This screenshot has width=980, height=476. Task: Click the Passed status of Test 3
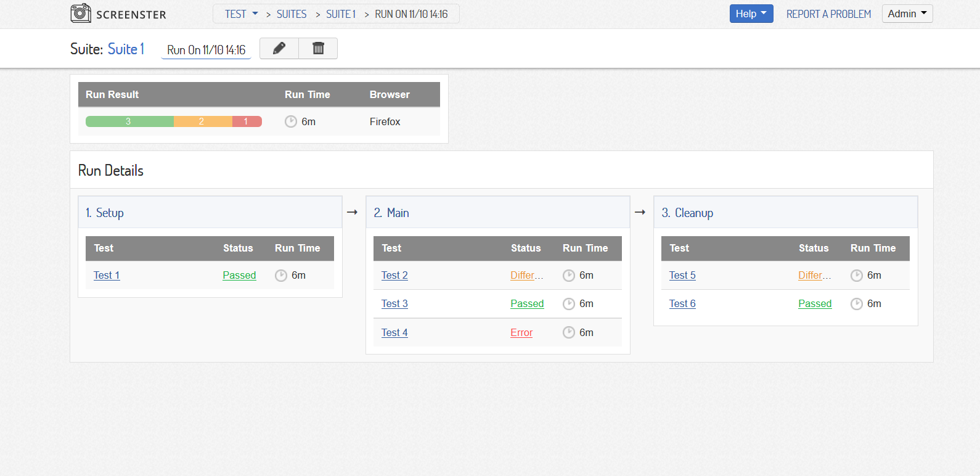tap(527, 304)
